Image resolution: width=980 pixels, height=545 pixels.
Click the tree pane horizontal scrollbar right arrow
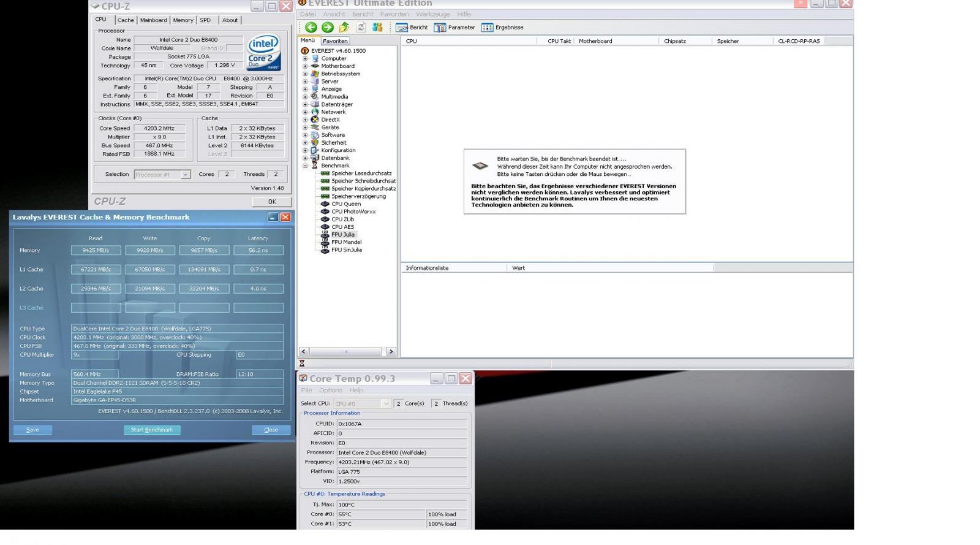click(x=391, y=352)
